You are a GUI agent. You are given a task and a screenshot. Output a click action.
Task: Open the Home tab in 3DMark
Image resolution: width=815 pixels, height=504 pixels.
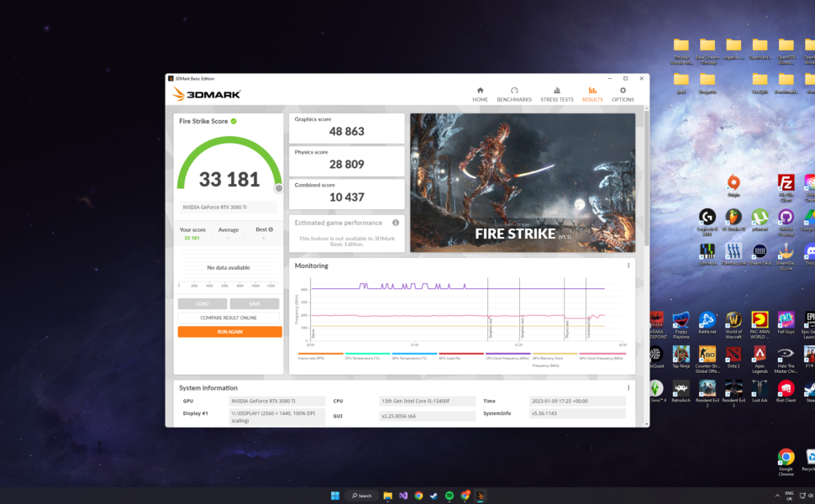(x=480, y=95)
